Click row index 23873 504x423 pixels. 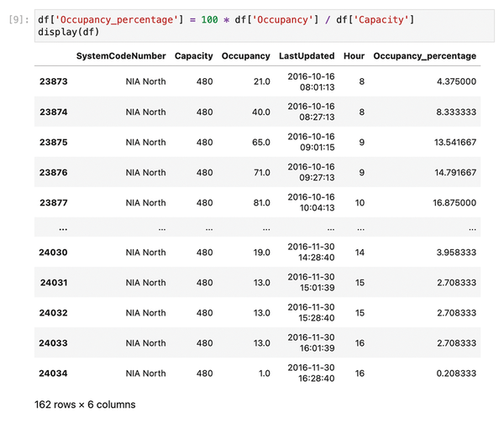pyautogui.click(x=54, y=81)
